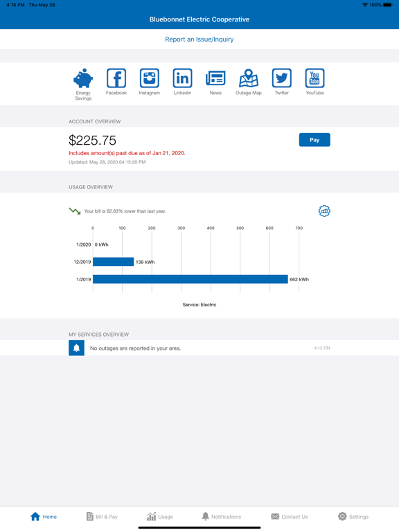This screenshot has width=399, height=532.
Task: Select the 12/2019 usage bar
Action: click(x=114, y=262)
